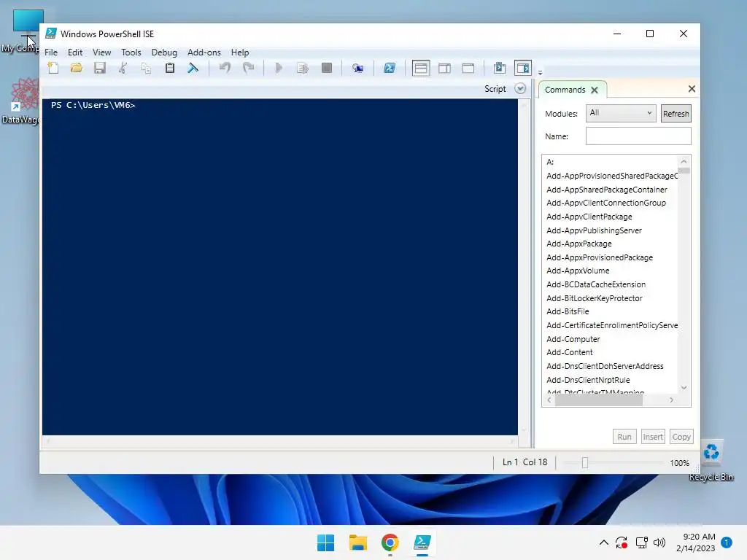The width and height of the screenshot is (747, 560).
Task: Adjust the zoom slider thumb
Action: [x=585, y=462]
